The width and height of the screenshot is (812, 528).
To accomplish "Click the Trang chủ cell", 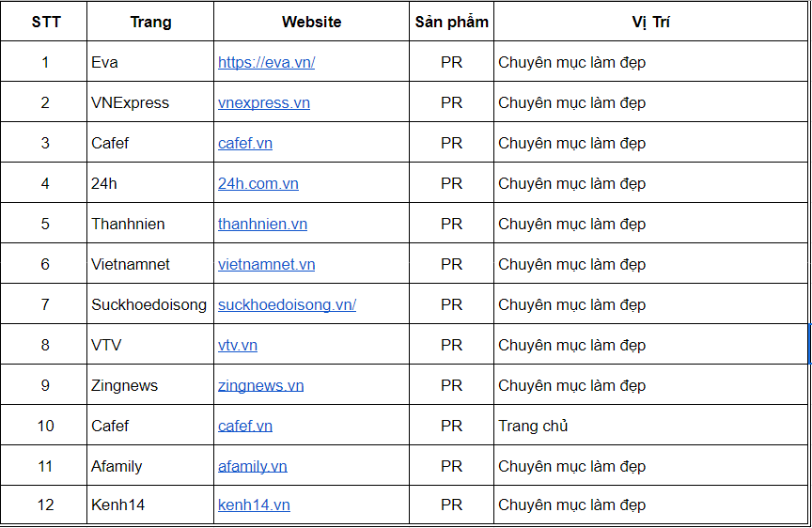I will point(650,426).
